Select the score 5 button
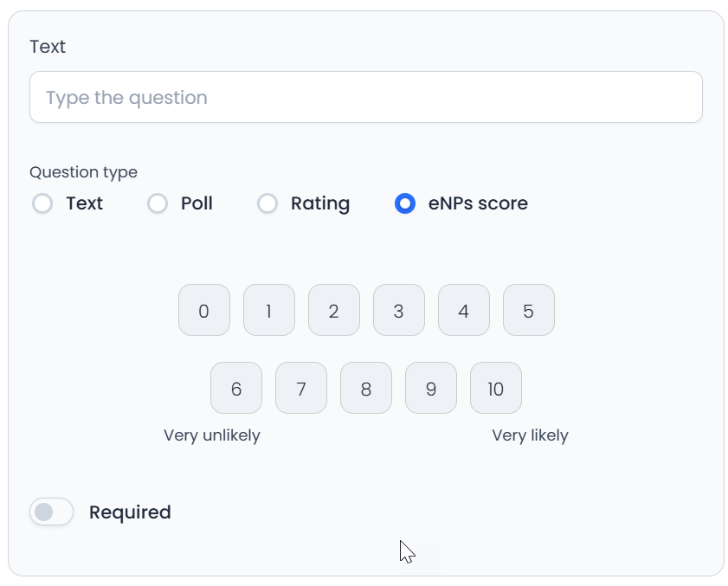 click(x=529, y=310)
